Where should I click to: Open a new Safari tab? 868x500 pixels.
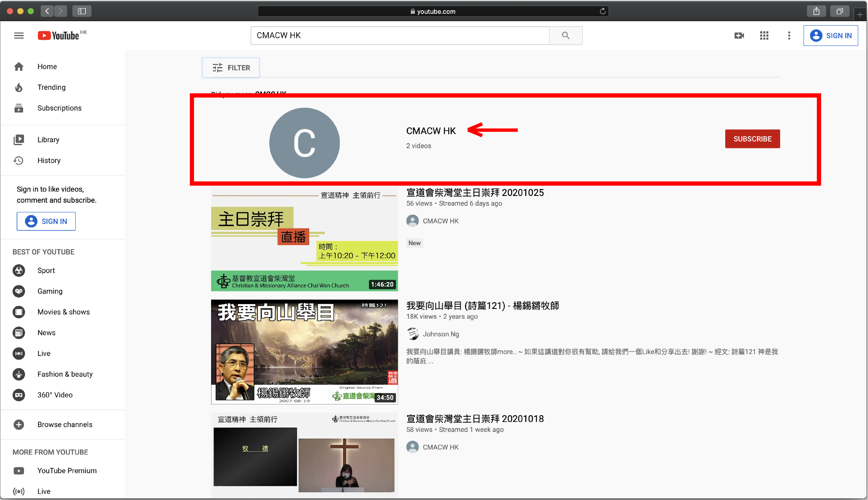click(x=859, y=14)
